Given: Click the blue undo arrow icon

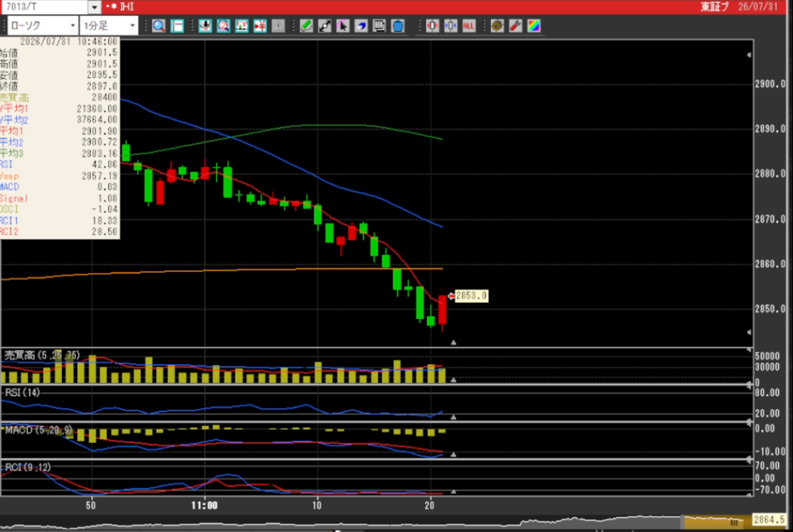Looking at the screenshot, I should 361,26.
